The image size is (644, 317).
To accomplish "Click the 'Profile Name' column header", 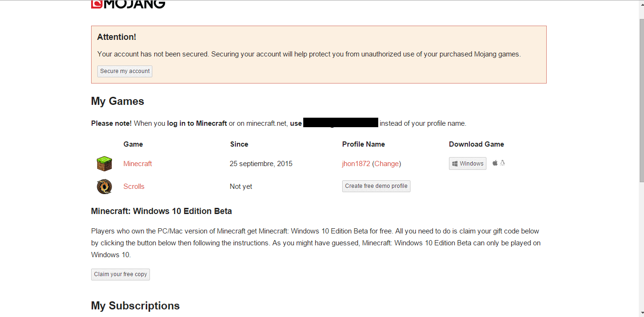I will click(364, 144).
